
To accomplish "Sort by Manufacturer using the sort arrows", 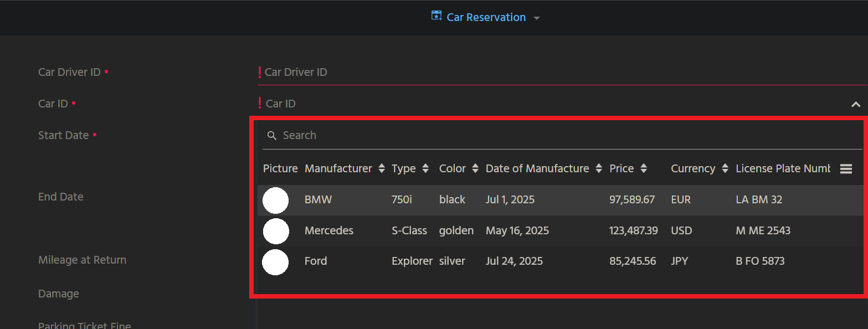I will (382, 169).
